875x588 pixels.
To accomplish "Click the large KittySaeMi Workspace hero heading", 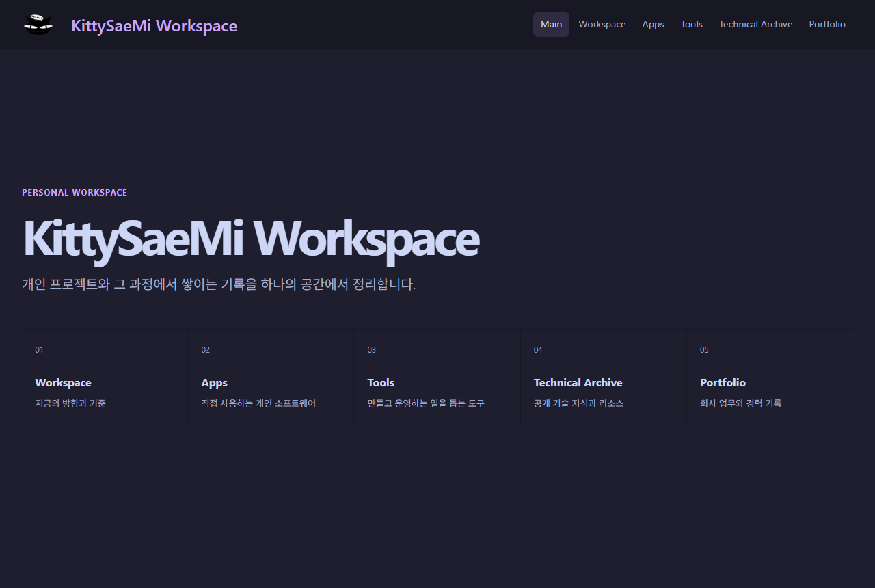I will pyautogui.click(x=251, y=239).
